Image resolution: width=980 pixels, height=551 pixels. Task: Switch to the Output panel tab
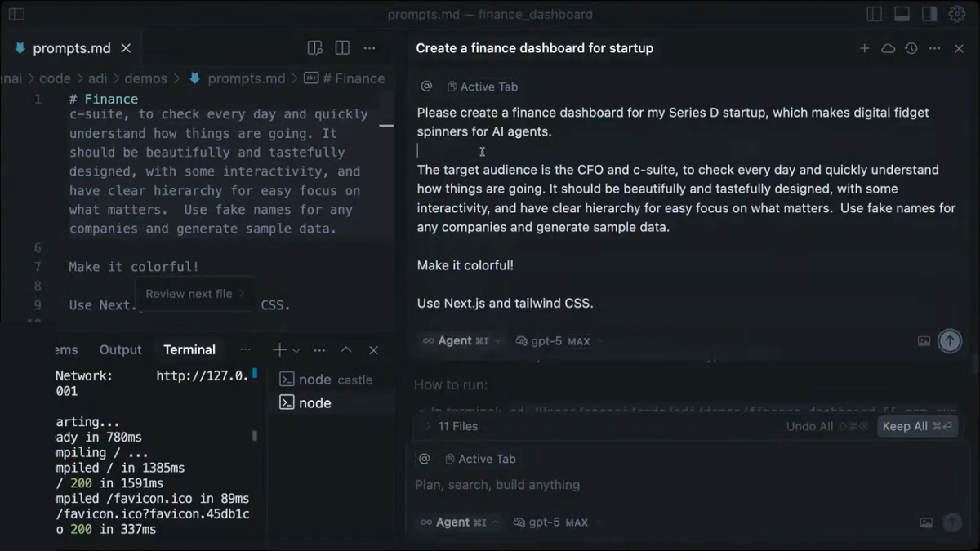pos(120,349)
